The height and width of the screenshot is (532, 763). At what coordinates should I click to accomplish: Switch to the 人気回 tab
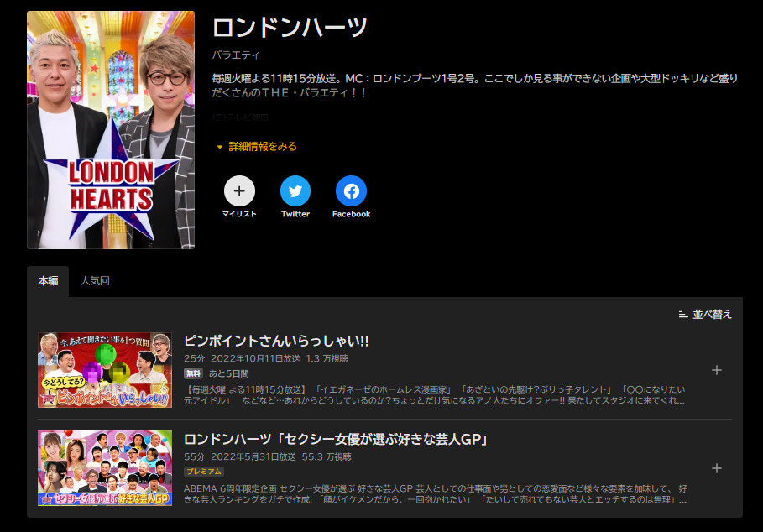(x=94, y=281)
